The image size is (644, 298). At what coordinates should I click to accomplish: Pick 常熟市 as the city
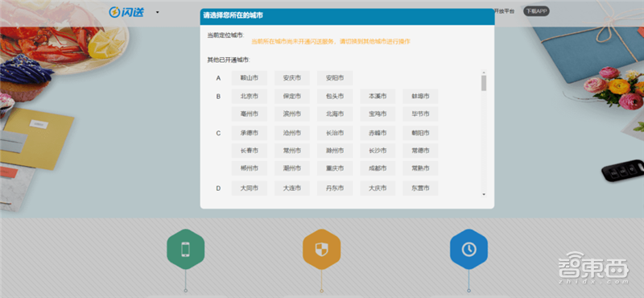pyautogui.click(x=420, y=168)
